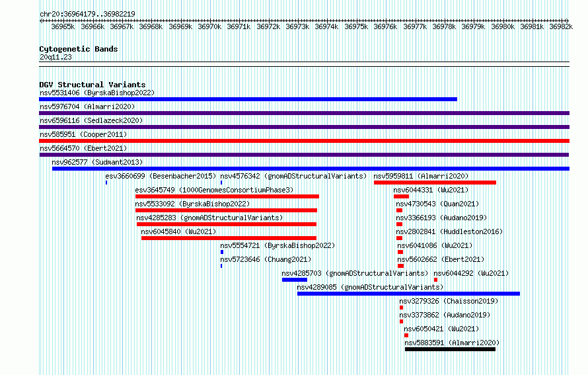This screenshot has width=588, height=375.
Task: Click the nsv5531406 (ByrskaBishop2022) label
Action: 97,93
